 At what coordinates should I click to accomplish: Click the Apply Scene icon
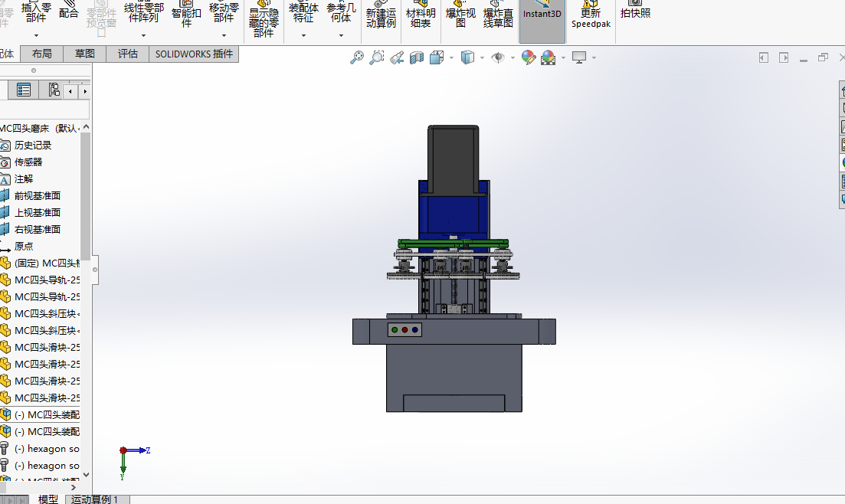[549, 57]
